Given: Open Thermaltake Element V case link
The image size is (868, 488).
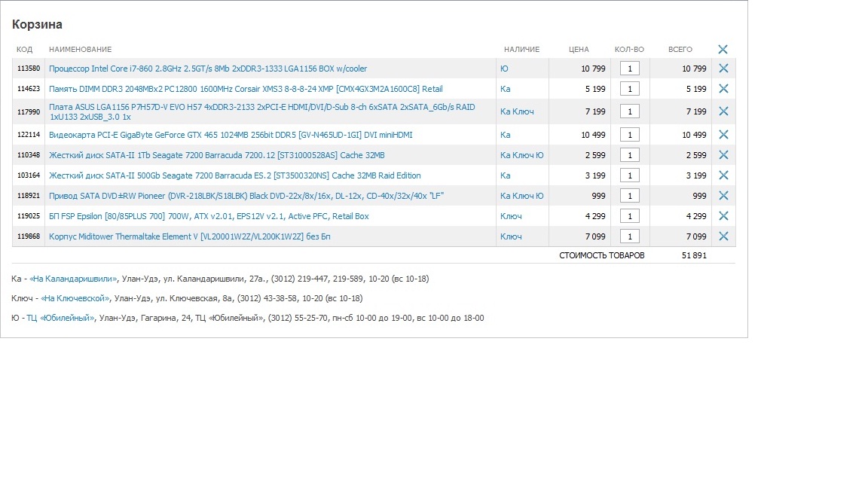Looking at the screenshot, I should [x=189, y=236].
